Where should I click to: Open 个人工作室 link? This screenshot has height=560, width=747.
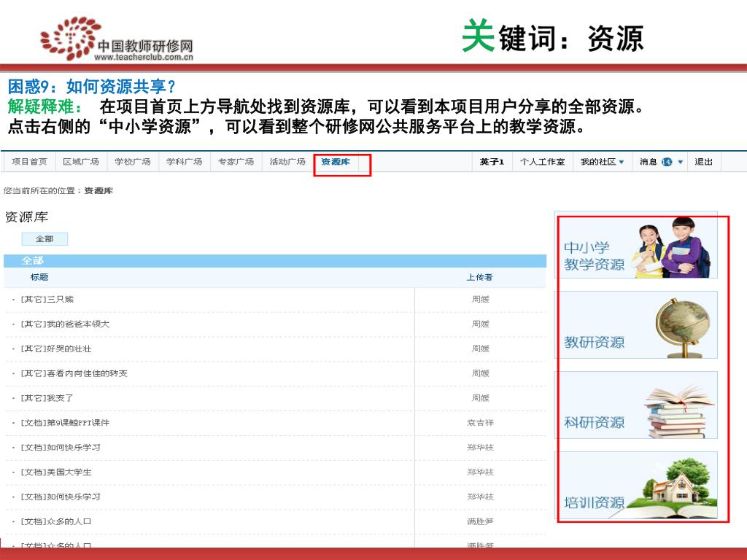click(542, 162)
